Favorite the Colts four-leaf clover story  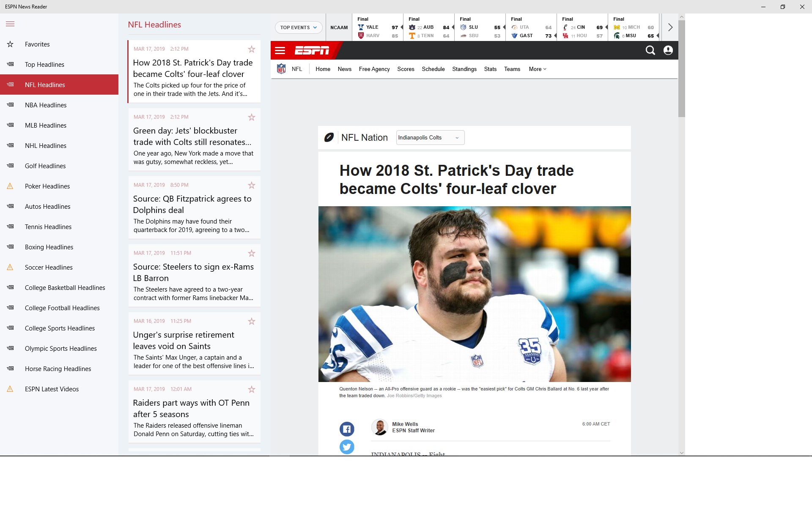coord(252,49)
